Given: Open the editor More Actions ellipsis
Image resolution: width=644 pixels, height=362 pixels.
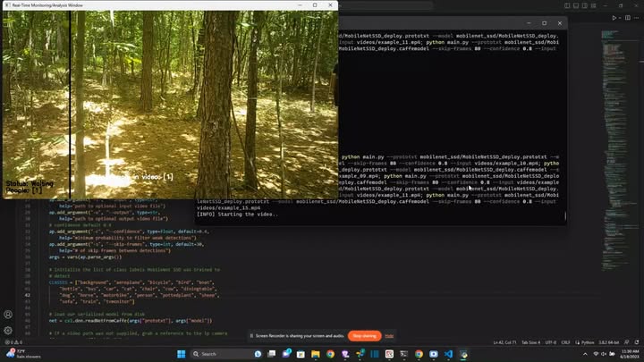Looking at the screenshot, I should [637, 18].
